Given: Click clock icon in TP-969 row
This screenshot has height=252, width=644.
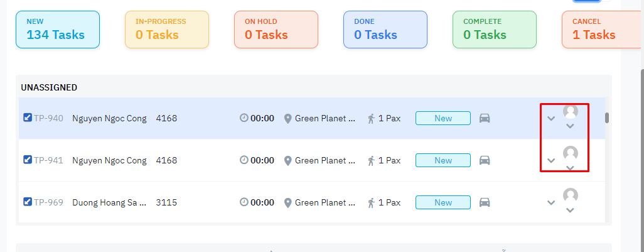Looking at the screenshot, I should [x=244, y=202].
